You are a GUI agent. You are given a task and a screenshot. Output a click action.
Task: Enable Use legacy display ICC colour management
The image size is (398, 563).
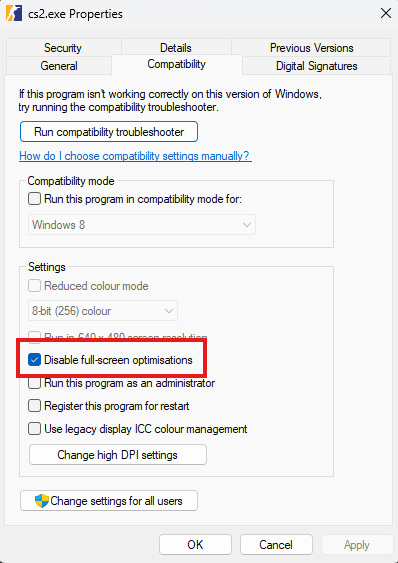click(x=34, y=429)
